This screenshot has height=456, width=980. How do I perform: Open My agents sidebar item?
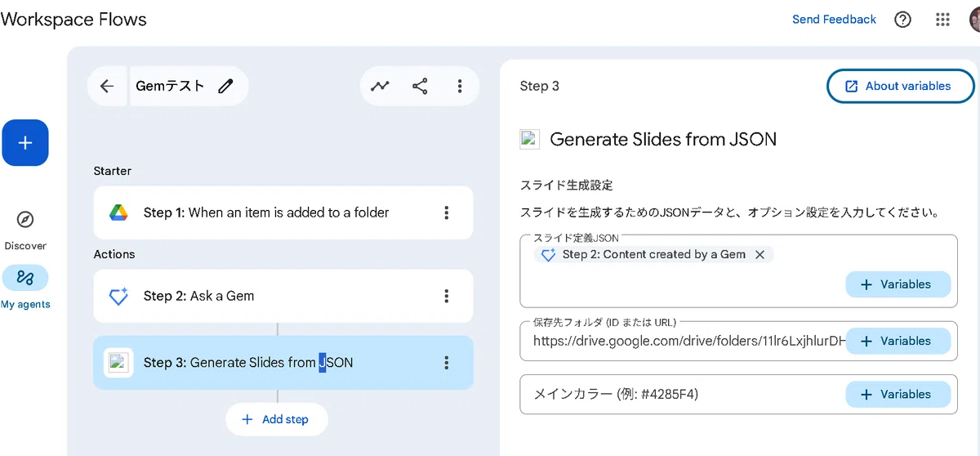(x=25, y=288)
